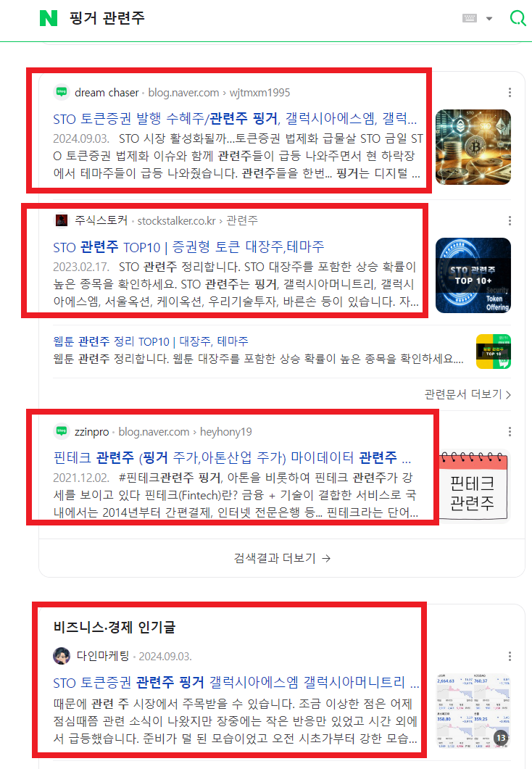532x769 pixels.
Task: Open more options for 주식스토커 result
Action: (510, 220)
